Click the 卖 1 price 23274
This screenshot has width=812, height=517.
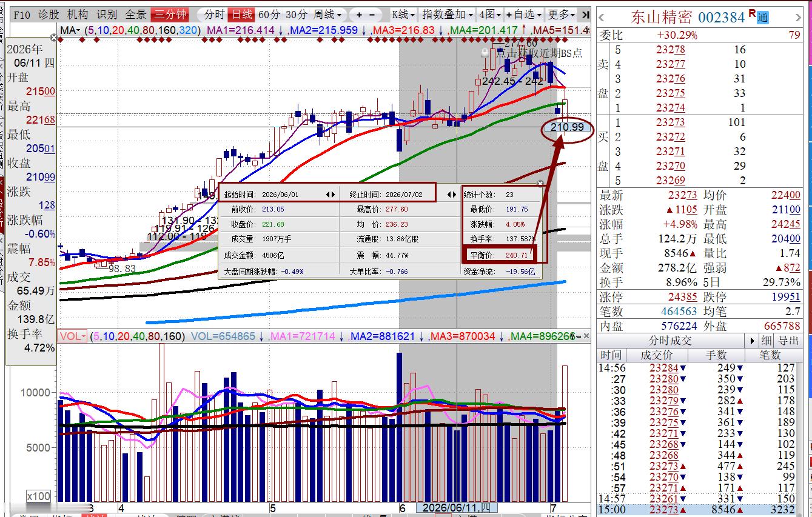click(x=671, y=108)
